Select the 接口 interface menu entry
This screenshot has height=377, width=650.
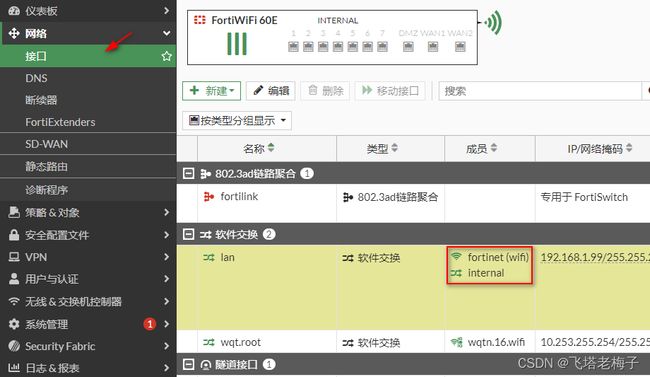[88, 56]
